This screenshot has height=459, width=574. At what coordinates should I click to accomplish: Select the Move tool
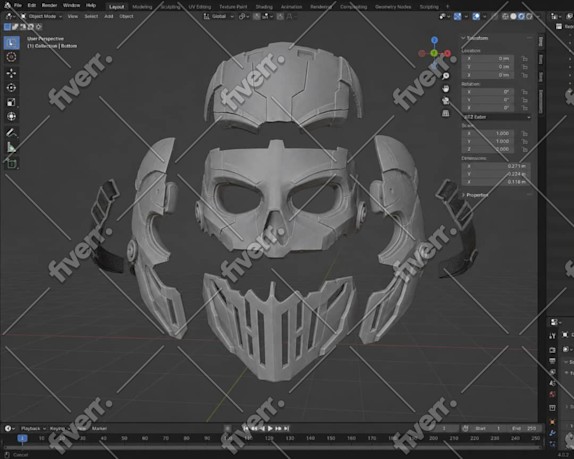11,73
